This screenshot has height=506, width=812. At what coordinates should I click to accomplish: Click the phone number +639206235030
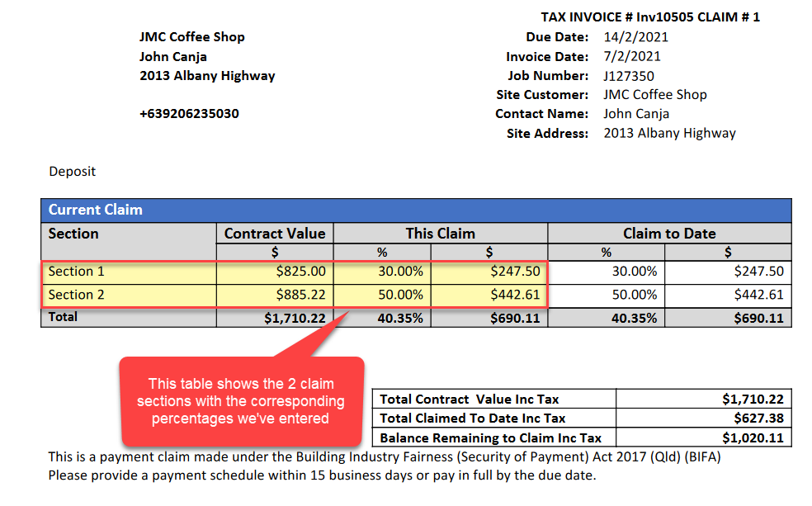coord(189,114)
